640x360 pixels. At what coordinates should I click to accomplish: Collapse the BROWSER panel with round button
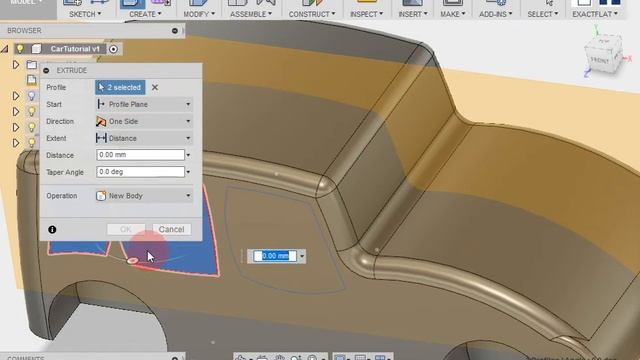175,31
